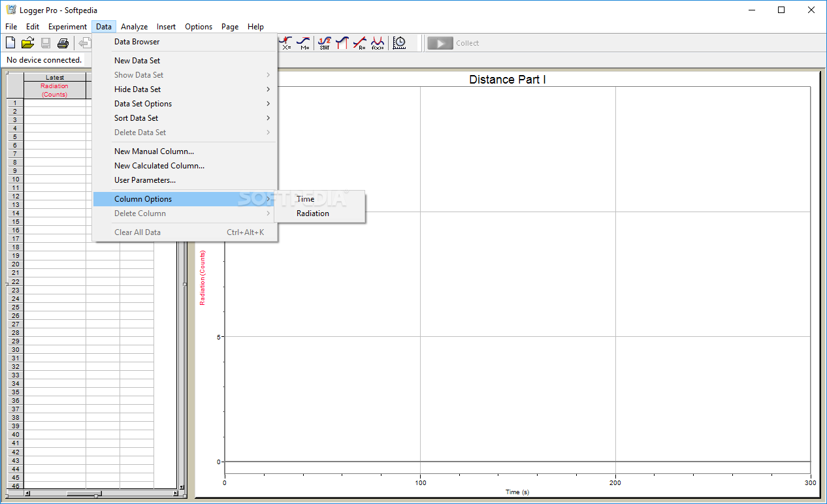Expand Sort Data Set submenu
The width and height of the screenshot is (827, 504).
click(x=186, y=118)
